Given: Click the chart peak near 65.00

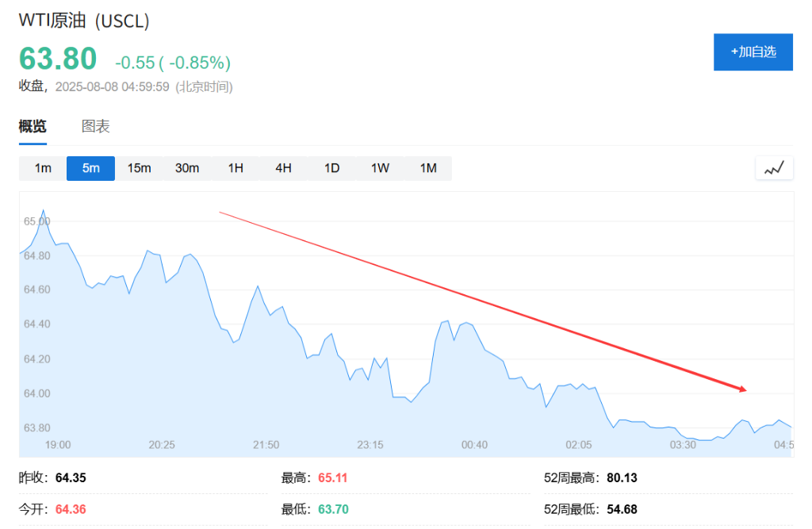Looking at the screenshot, I should 43,211.
